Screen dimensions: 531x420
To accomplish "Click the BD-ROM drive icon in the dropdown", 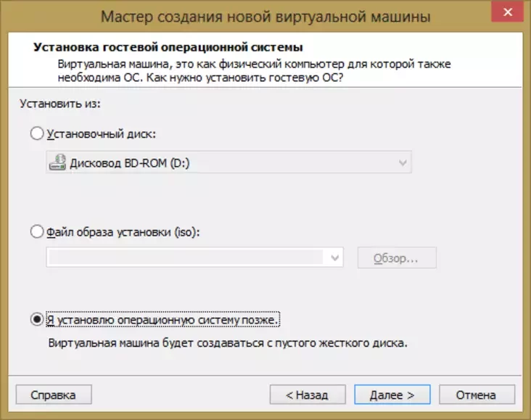I will 57,163.
